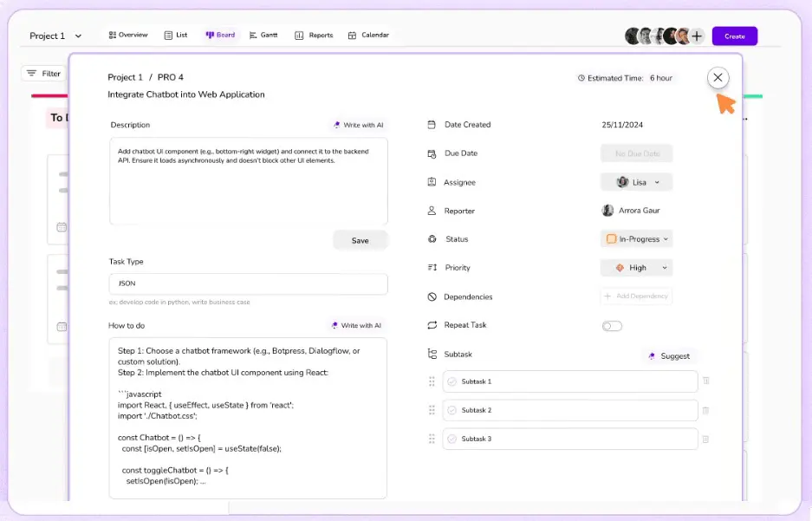Click the plus icon to add member

click(697, 36)
